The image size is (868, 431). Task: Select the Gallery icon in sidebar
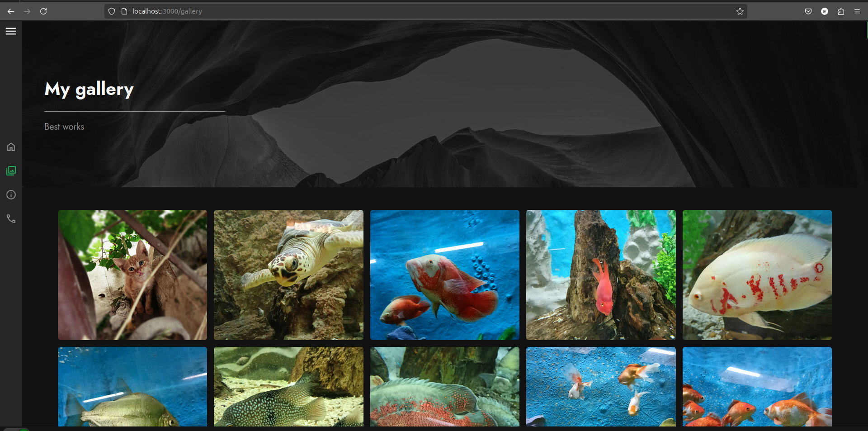10,171
